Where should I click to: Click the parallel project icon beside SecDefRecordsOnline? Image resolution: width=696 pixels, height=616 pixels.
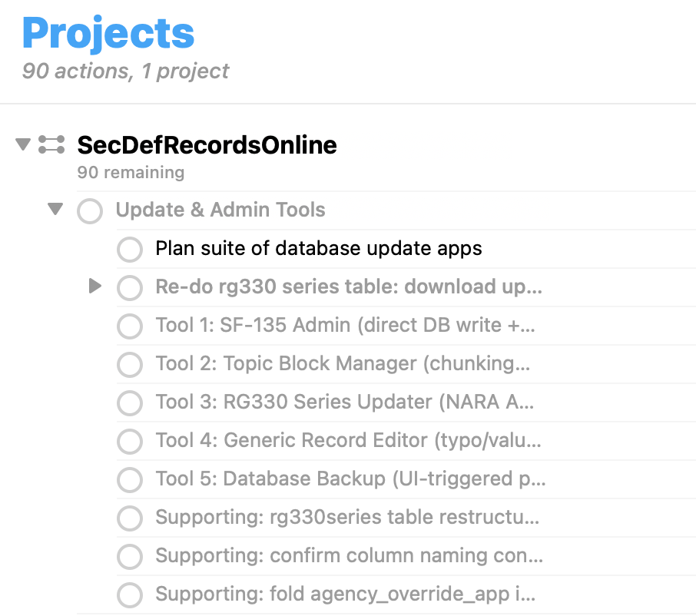point(51,144)
